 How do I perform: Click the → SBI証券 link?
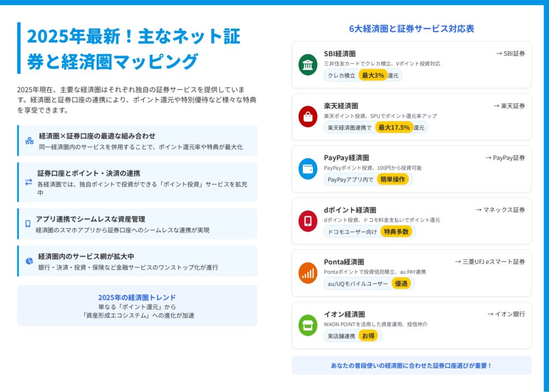[x=510, y=54]
